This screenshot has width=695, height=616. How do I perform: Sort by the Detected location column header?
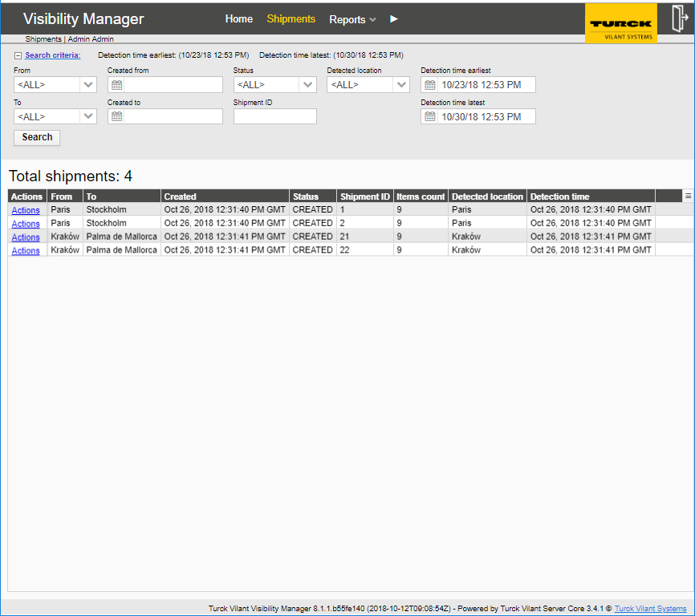487,197
